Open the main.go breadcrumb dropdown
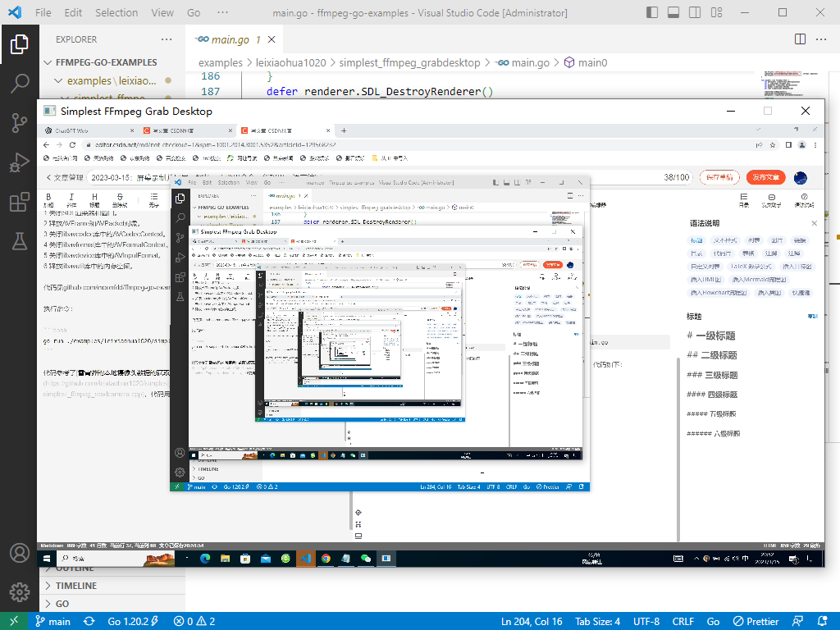This screenshot has height=630, width=840. point(523,62)
